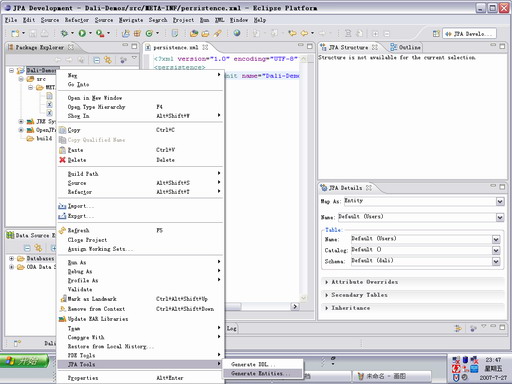Click the editor vertical scrollbar
The height and width of the screenshot is (384, 512).
pyautogui.click(x=303, y=177)
